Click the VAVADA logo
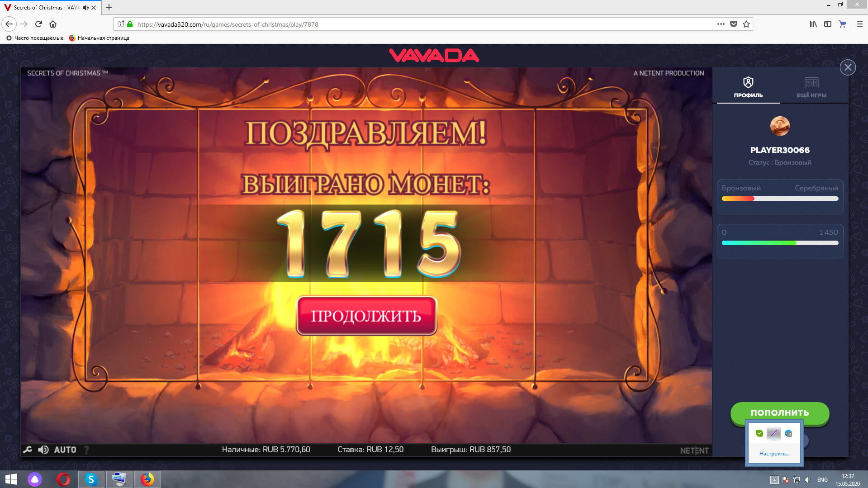 434,56
